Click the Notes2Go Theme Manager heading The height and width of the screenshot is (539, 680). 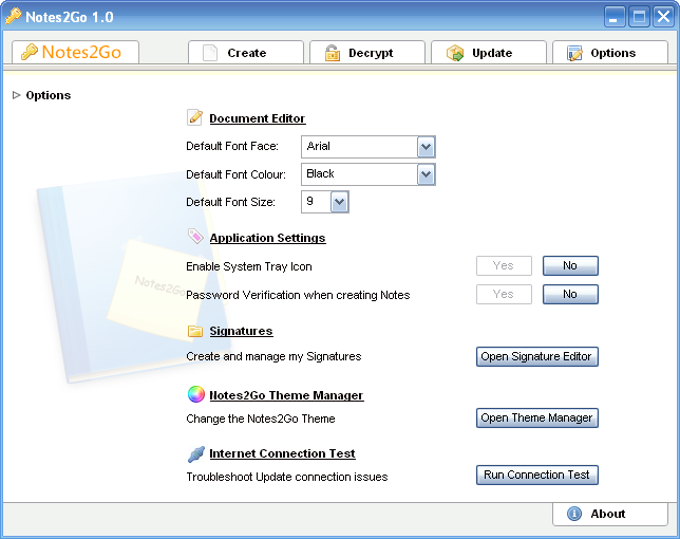[x=286, y=395]
